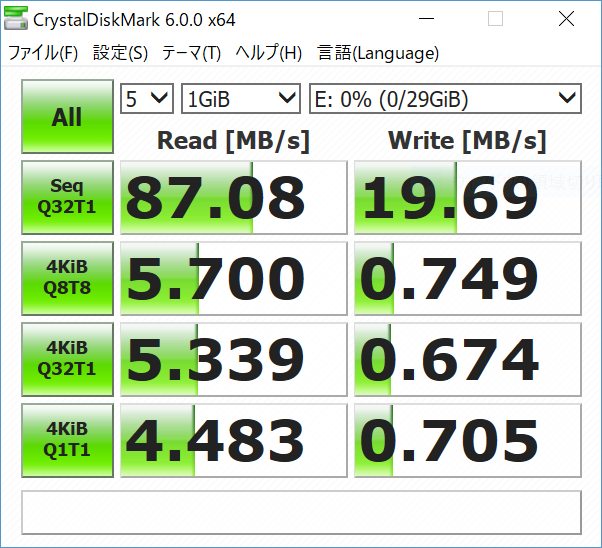Click the 4KiB Q1T1 write result 0.705
The width and height of the screenshot is (602, 548).
tap(467, 440)
